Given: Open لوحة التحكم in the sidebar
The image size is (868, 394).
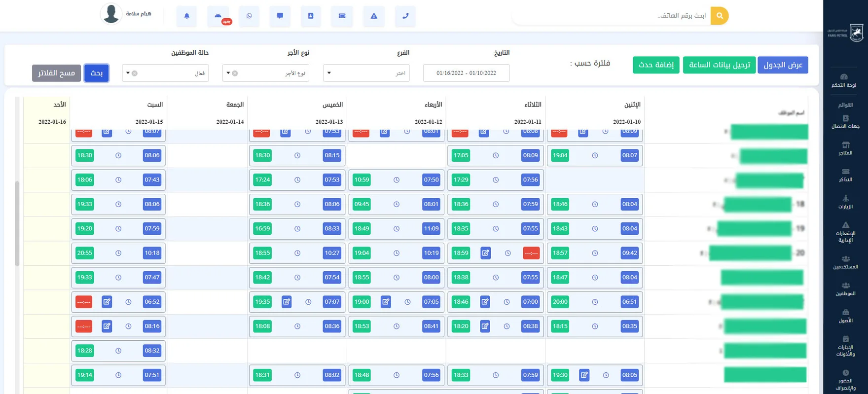Looking at the screenshot, I should [x=844, y=81].
